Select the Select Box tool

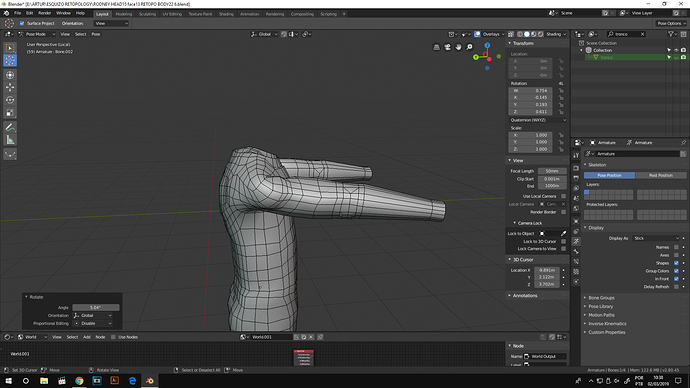coord(10,48)
